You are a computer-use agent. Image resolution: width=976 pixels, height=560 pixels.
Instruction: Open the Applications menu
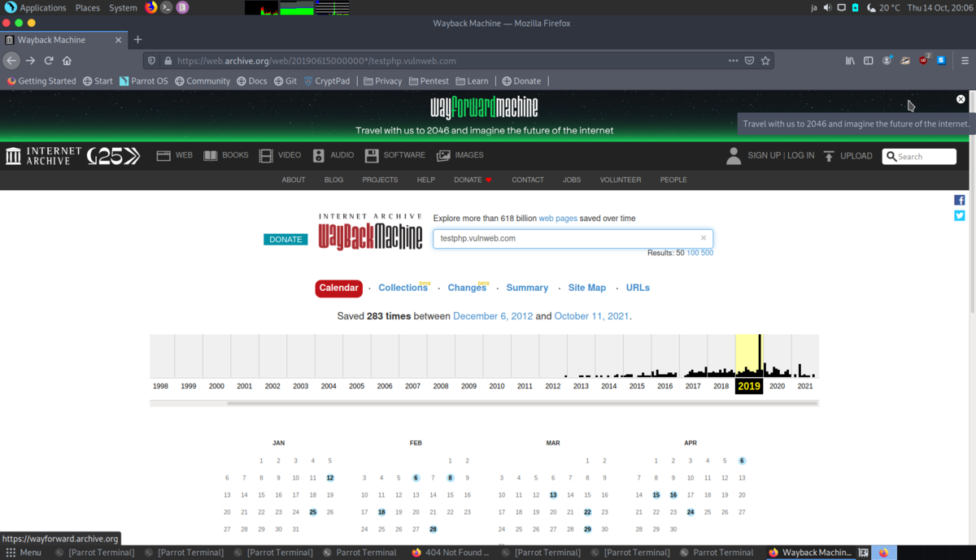36,7
